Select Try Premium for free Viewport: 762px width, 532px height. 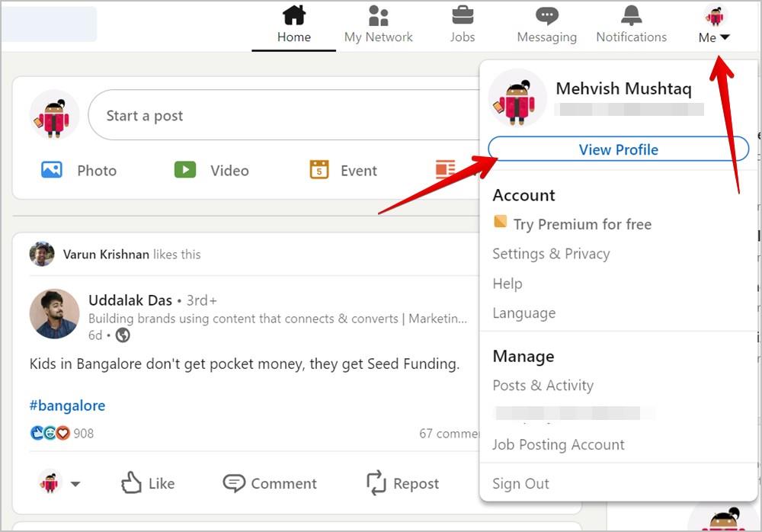(582, 224)
